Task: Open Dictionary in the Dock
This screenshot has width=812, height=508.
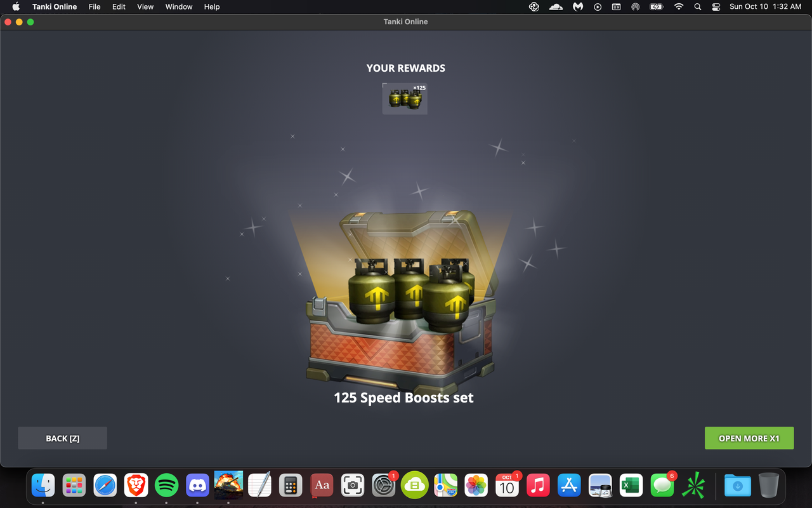Action: pos(322,486)
